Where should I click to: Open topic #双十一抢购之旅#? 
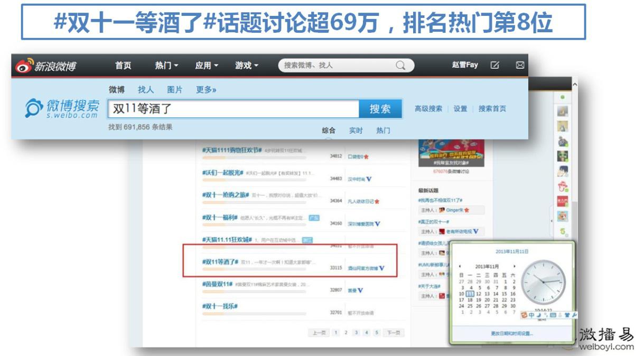(225, 195)
